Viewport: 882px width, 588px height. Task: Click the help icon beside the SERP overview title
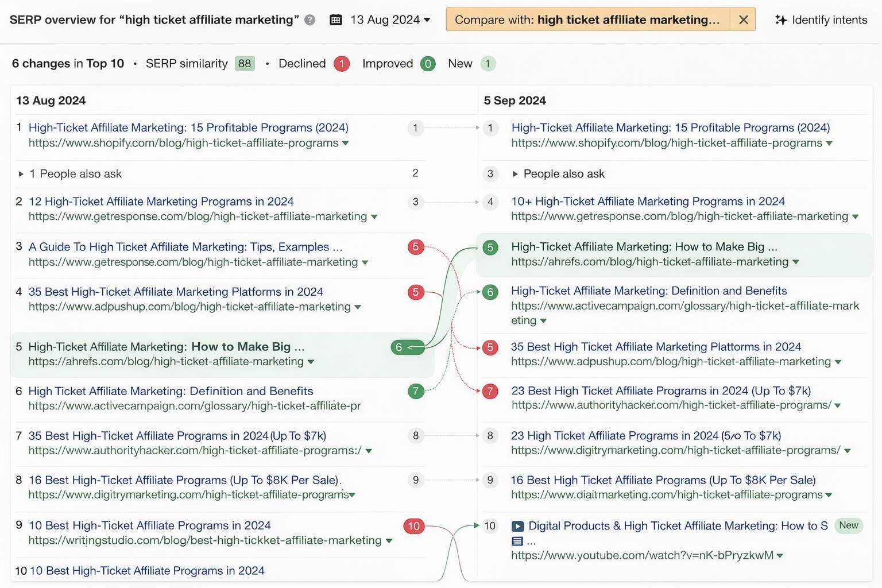(309, 20)
